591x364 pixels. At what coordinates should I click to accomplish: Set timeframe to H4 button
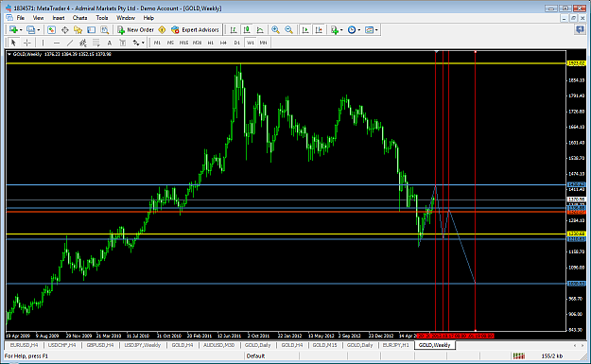pyautogui.click(x=223, y=43)
